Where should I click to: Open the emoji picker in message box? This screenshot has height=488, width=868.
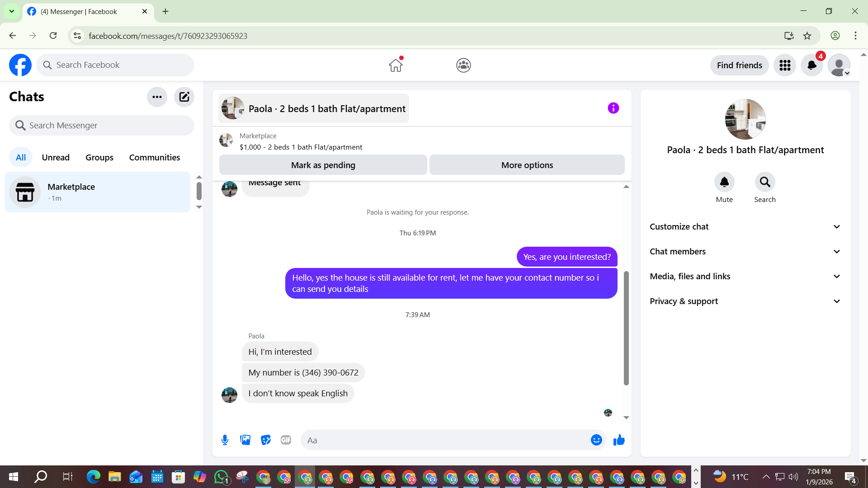pos(596,440)
